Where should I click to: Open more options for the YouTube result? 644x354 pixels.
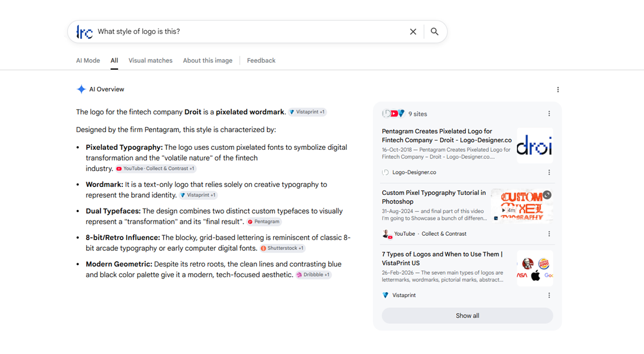[x=549, y=234]
